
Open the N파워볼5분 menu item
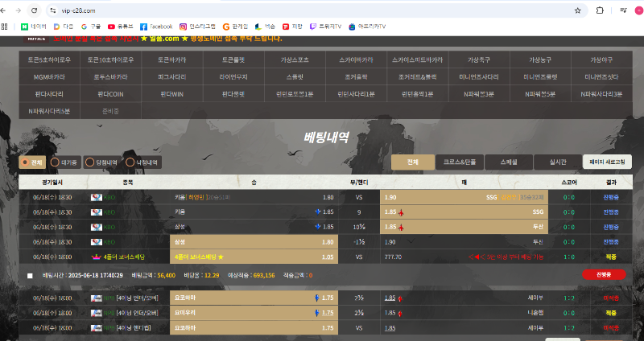coord(540,94)
